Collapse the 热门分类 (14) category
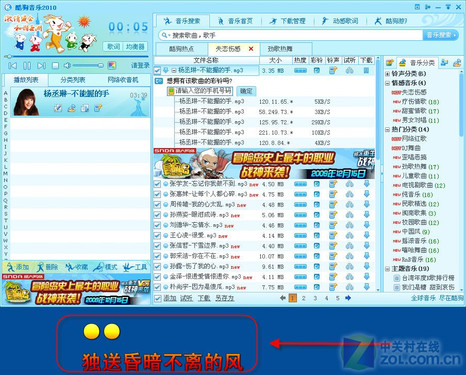Viewport: 466px width, 375px height. 387,129
